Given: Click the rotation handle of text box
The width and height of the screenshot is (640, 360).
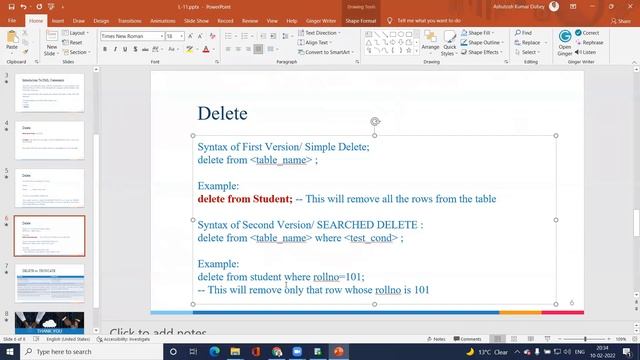Looking at the screenshot, I should 375,121.
